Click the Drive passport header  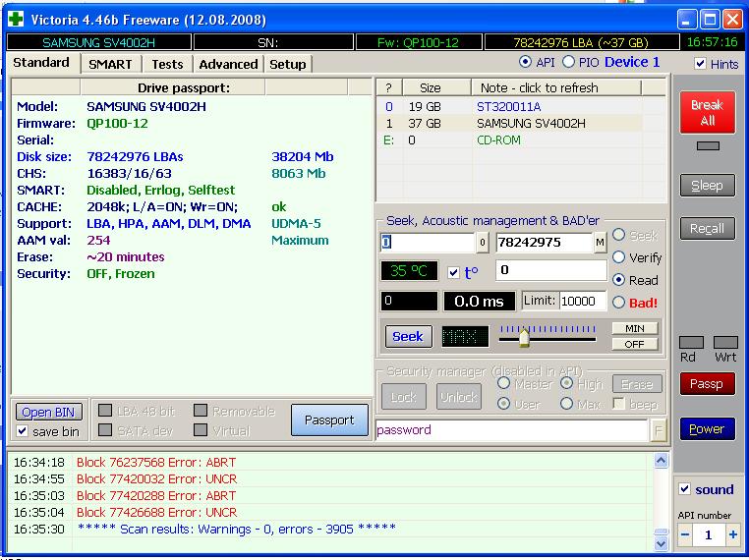pyautogui.click(x=172, y=87)
